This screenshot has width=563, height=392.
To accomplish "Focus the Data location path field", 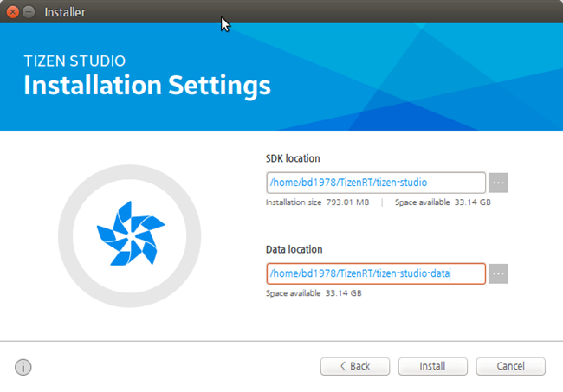I will [x=375, y=273].
